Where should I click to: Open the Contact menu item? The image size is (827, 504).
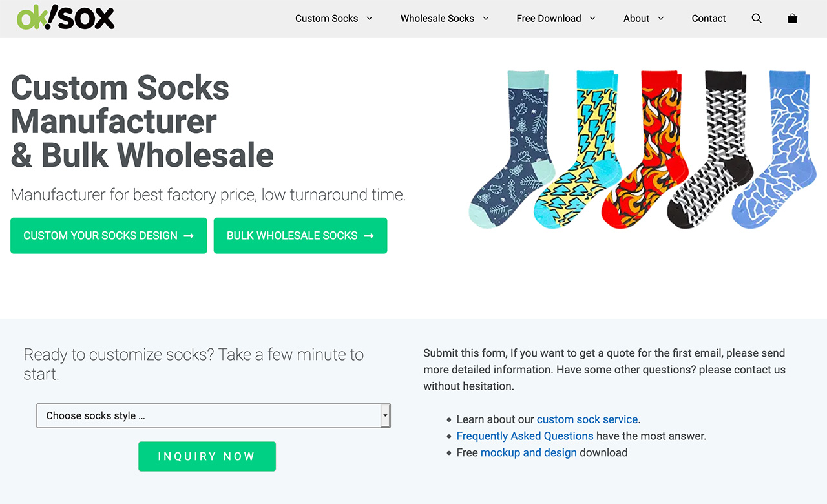coord(709,19)
